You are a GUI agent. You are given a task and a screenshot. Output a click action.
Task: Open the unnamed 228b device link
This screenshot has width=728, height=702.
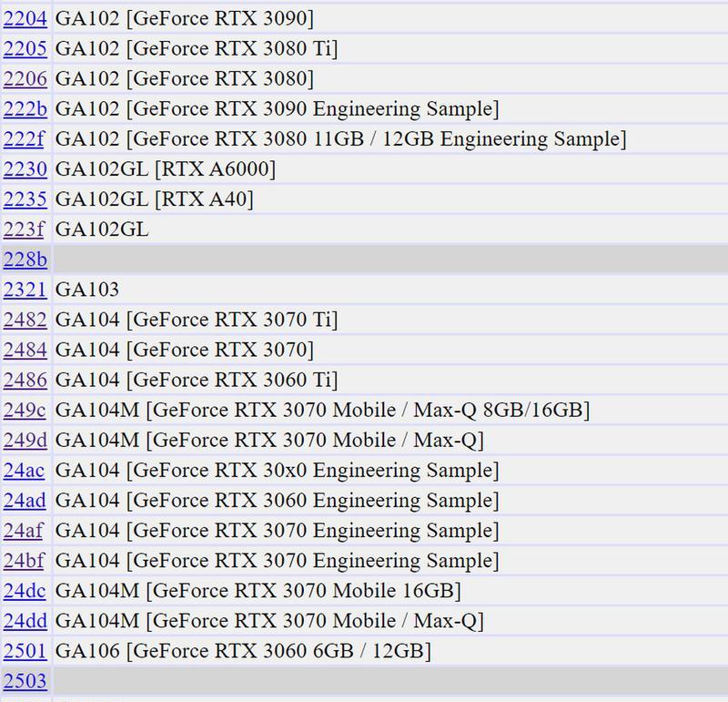[x=25, y=259]
